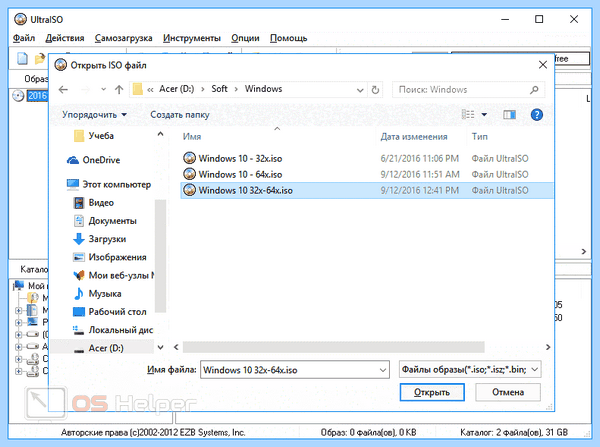Sort by Дата изменения column header
This screenshot has width=600, height=447.
pos(414,137)
